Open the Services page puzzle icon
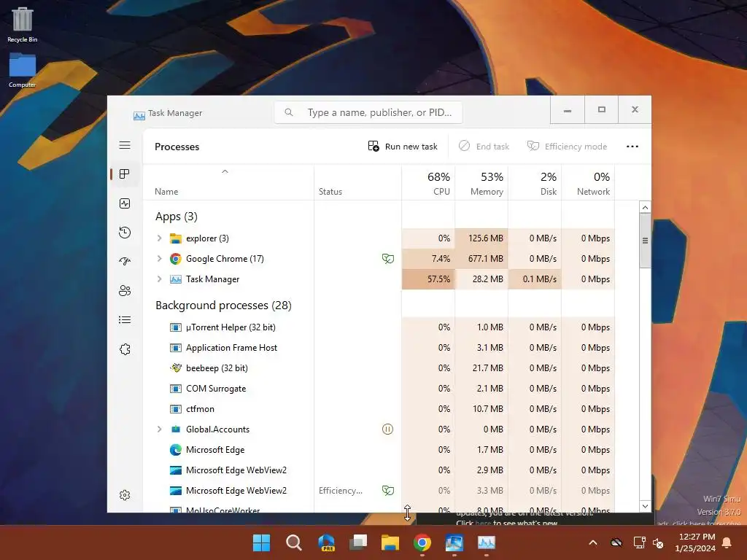This screenshot has width=747, height=560. pos(125,349)
